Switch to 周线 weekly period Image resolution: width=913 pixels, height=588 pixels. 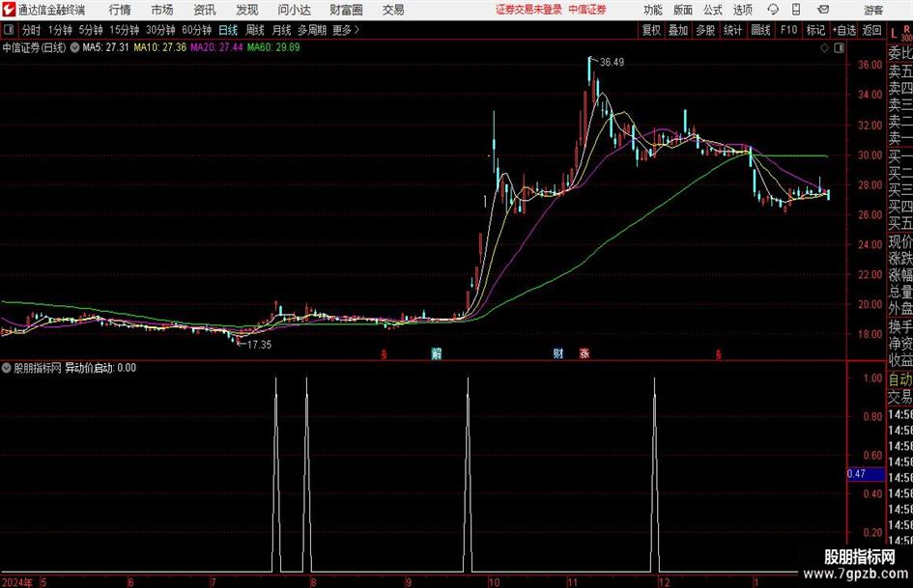[254, 30]
